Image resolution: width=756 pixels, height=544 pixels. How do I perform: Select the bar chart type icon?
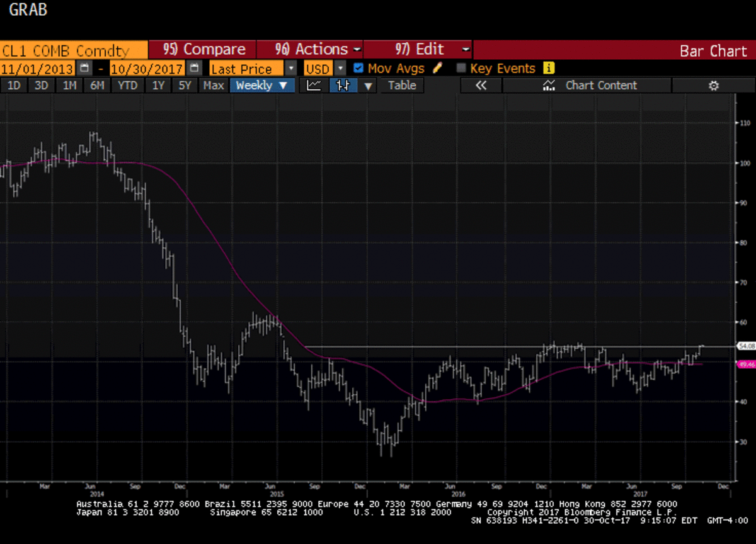click(343, 86)
